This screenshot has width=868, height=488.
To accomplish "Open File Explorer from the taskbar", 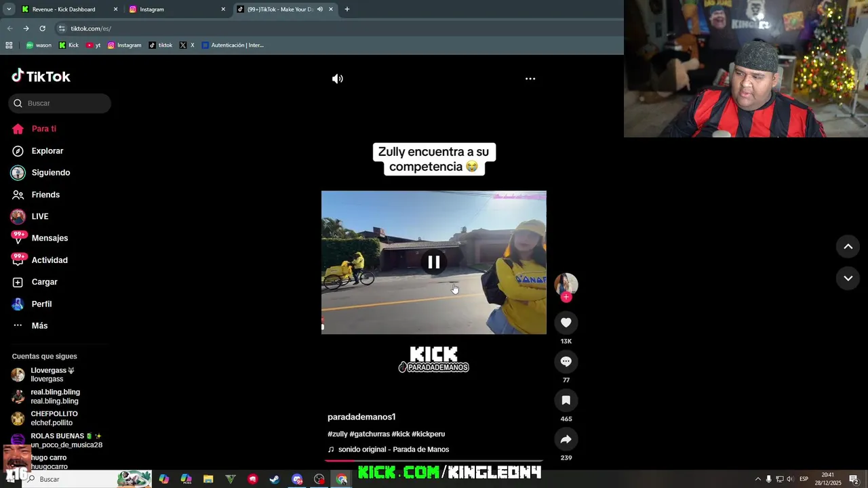I will click(208, 479).
